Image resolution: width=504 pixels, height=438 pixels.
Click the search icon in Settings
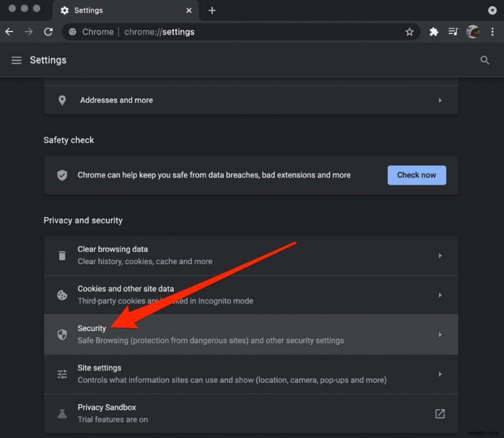pyautogui.click(x=484, y=60)
